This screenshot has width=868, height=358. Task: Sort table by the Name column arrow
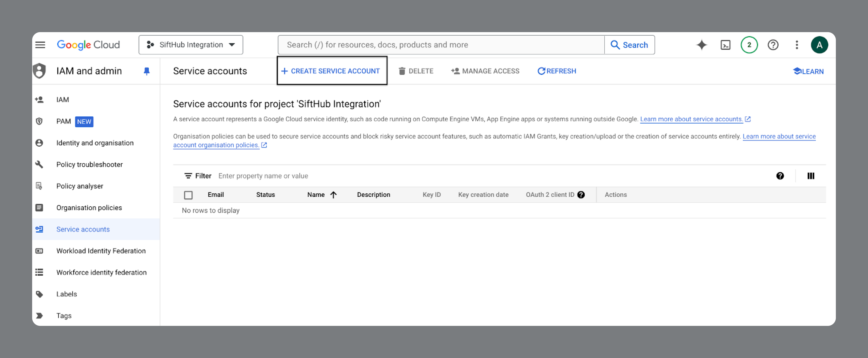333,195
